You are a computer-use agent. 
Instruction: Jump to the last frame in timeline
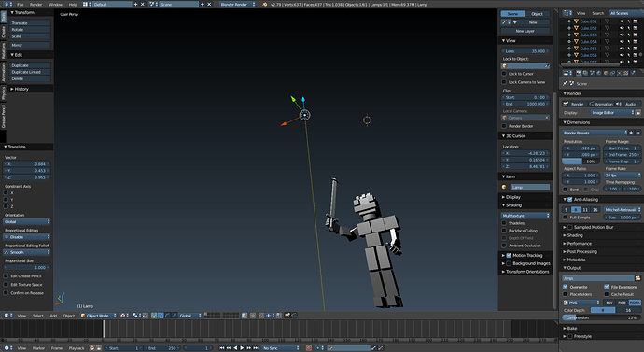click(256, 348)
